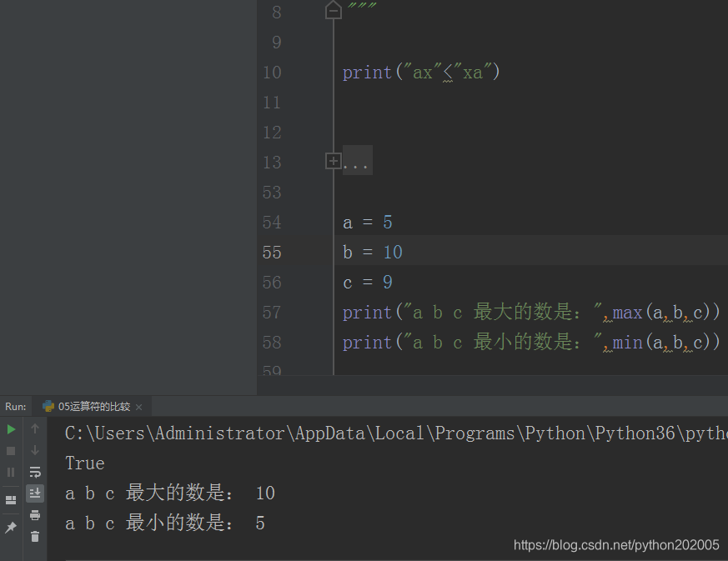The width and height of the screenshot is (728, 561).
Task: Click the Pause output icon
Action: (x=11, y=472)
